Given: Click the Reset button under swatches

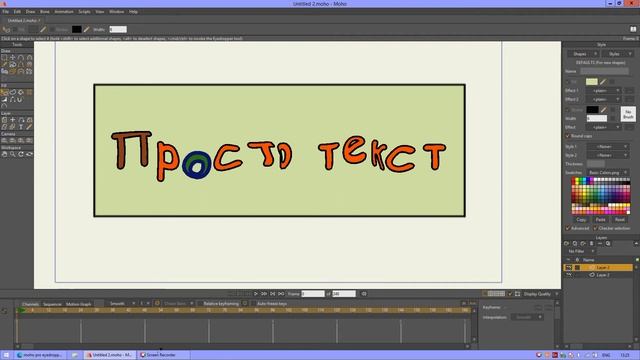Looking at the screenshot, I should pyautogui.click(x=620, y=220).
